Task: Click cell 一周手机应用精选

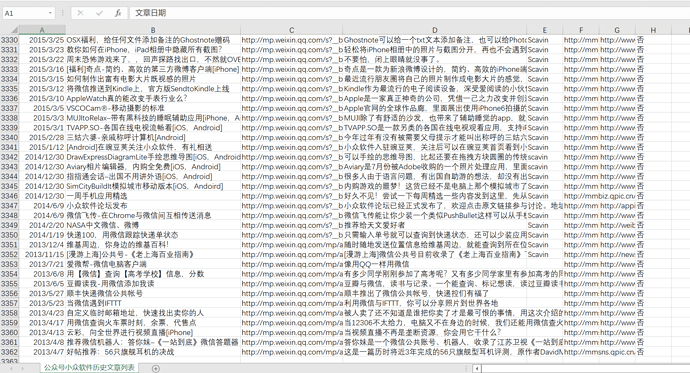Action: 153,196
